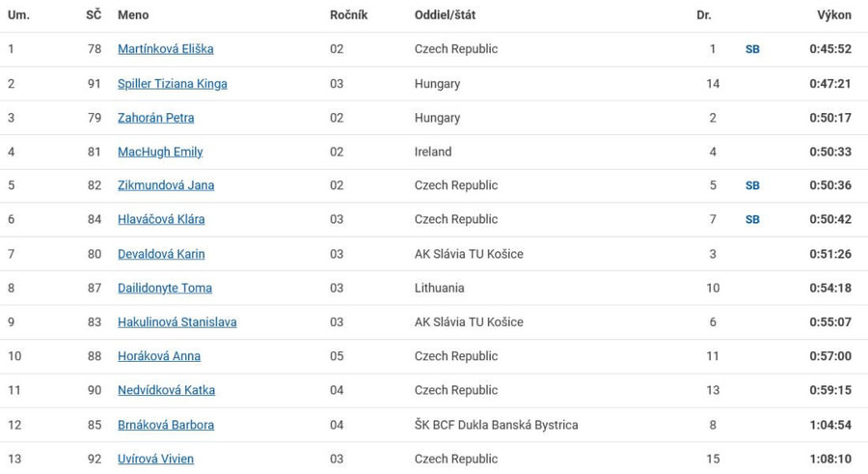Click the Výkon column header
The width and height of the screenshot is (868, 474).
(834, 15)
